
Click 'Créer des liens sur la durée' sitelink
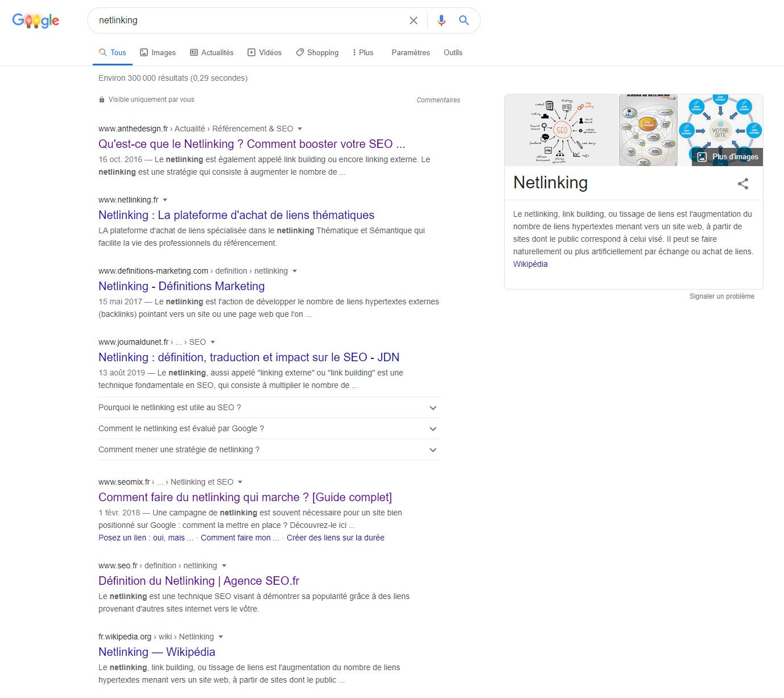(x=336, y=538)
